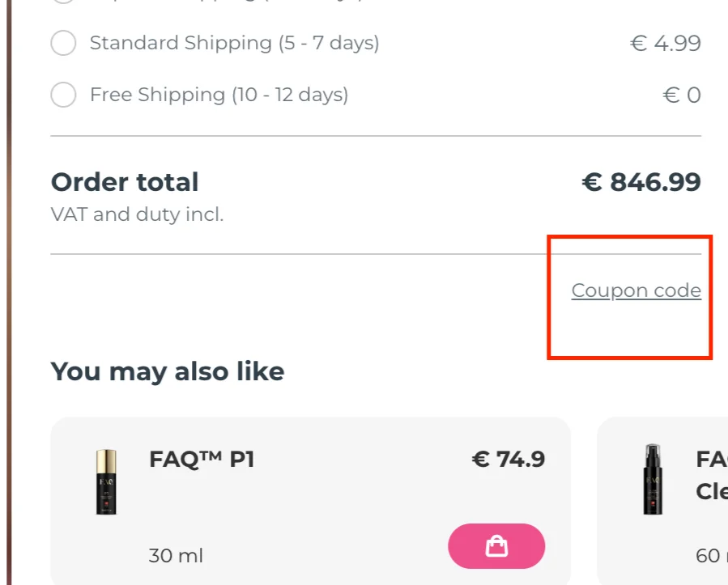Screen dimensions: 728x585
Task: Click the Free Shipping (10 - 12 days) label
Action: click(219, 95)
